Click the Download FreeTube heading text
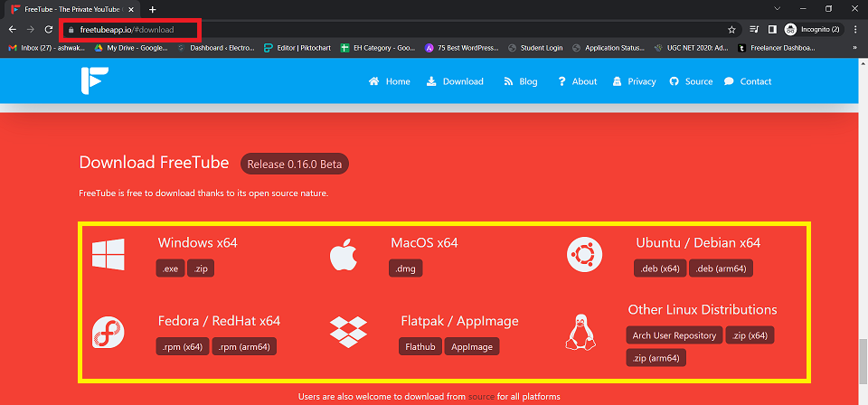868x405 pixels. (x=154, y=163)
